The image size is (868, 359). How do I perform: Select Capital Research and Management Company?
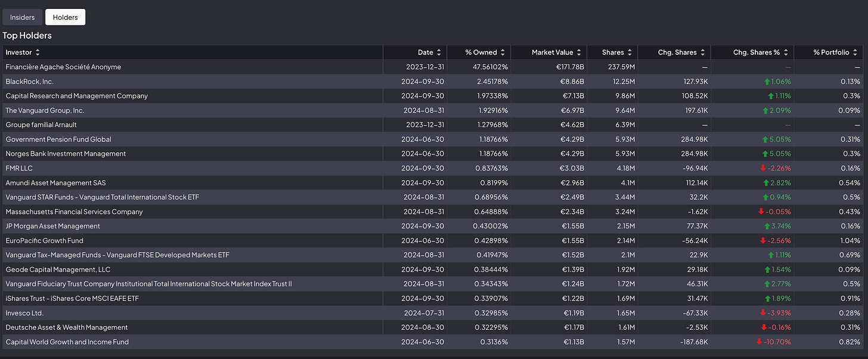(x=77, y=96)
